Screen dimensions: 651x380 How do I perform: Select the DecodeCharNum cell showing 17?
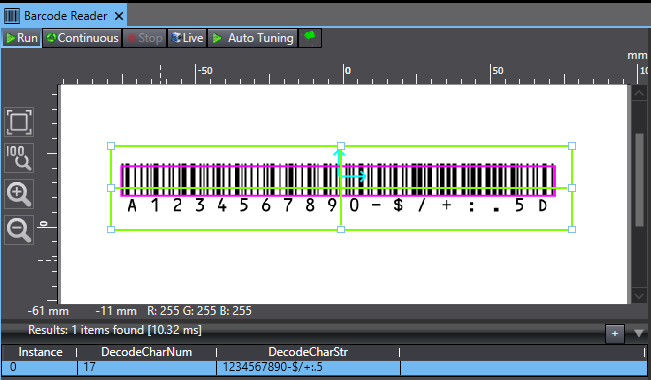[147, 368]
